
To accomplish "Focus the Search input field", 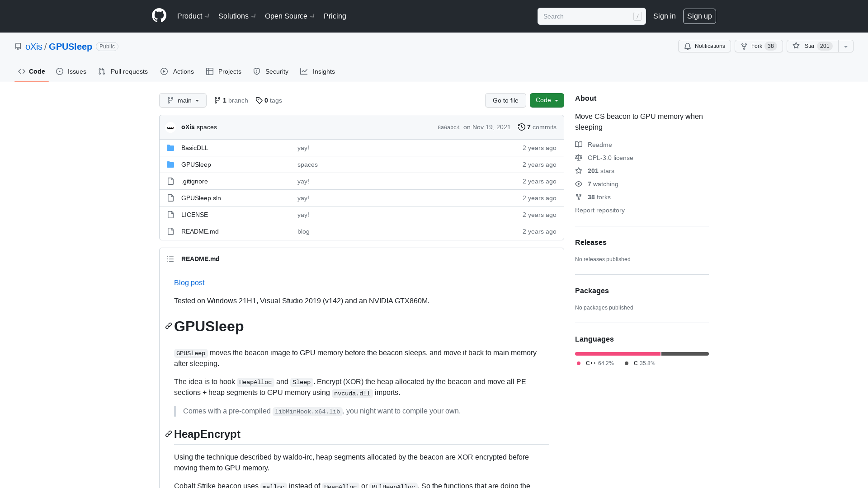I will pyautogui.click(x=591, y=16).
